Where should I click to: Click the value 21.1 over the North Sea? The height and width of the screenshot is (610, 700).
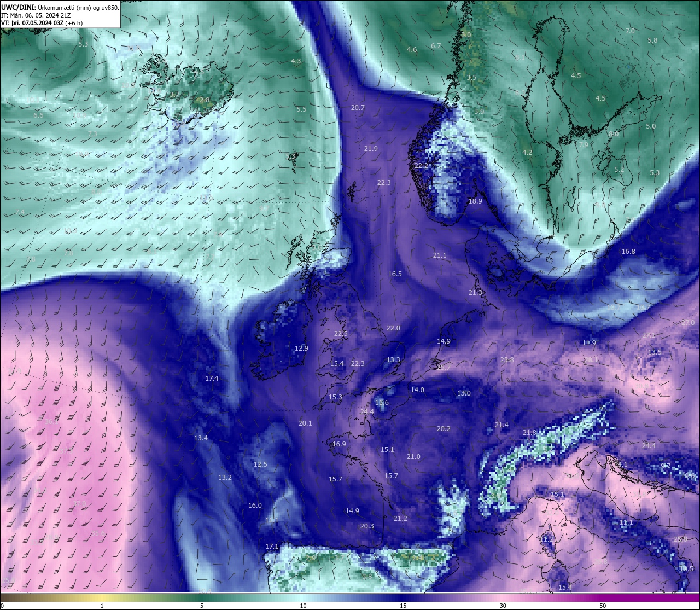pos(440,255)
